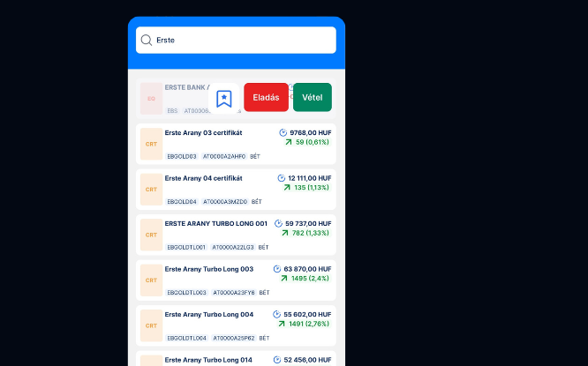Image resolution: width=588 pixels, height=366 pixels.
Task: Click clock icon beside 9768,00 HUF
Action: click(x=283, y=132)
